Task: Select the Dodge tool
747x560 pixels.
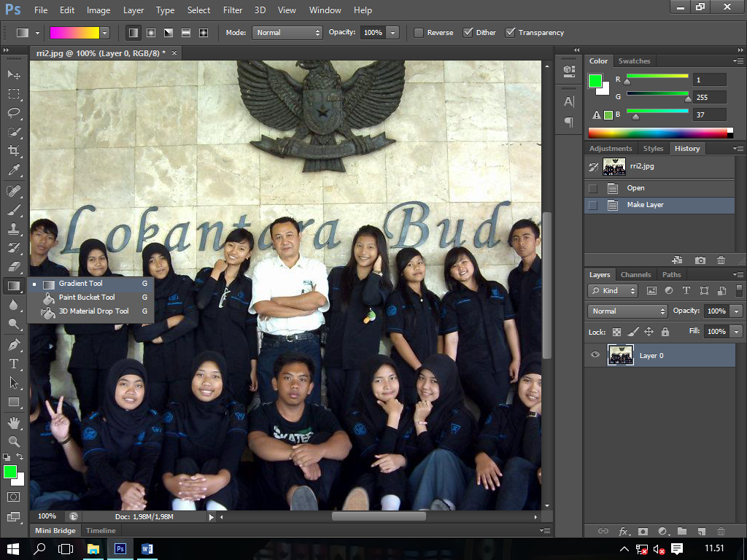Action: coord(14,324)
